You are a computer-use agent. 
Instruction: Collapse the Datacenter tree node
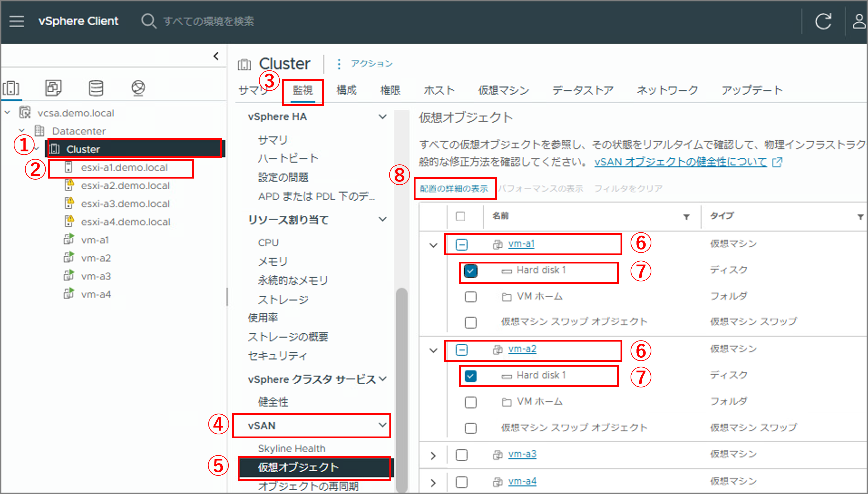22,130
